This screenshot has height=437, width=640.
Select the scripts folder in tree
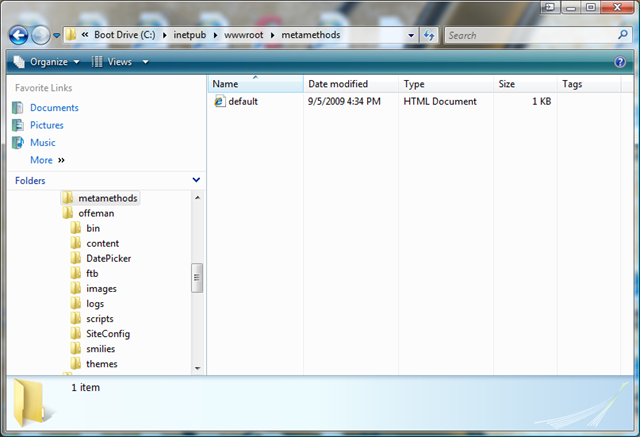pyautogui.click(x=92, y=319)
